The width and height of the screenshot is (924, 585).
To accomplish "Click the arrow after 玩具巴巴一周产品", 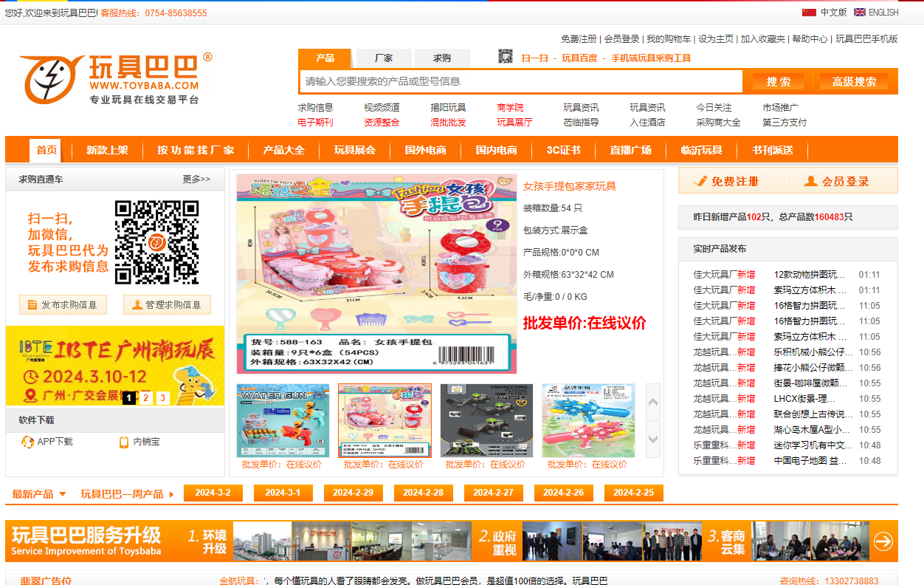I will (171, 494).
